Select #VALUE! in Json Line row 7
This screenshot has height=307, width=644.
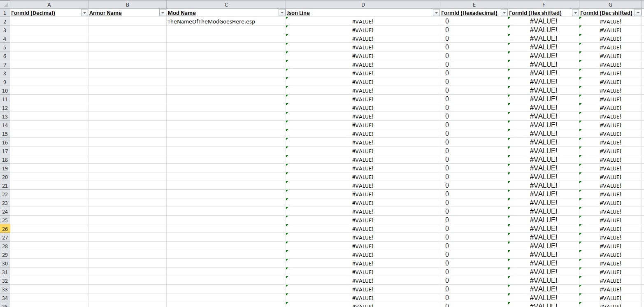[363, 65]
